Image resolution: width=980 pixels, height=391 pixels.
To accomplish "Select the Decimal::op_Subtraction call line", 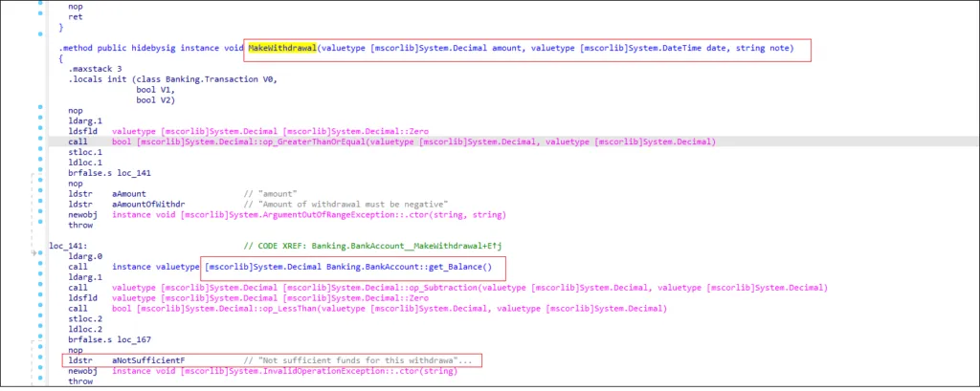I will tap(448, 288).
